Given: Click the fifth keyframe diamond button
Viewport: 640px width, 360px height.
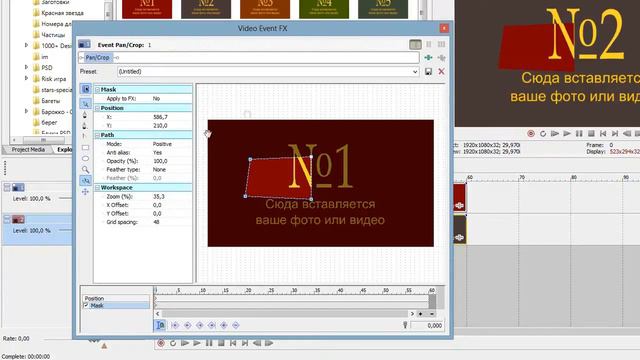Looking at the screenshot, I should click(x=224, y=325).
